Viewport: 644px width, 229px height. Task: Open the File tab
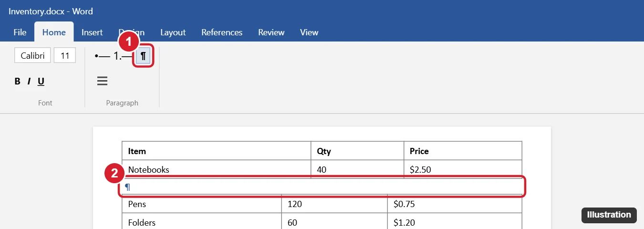(x=20, y=32)
